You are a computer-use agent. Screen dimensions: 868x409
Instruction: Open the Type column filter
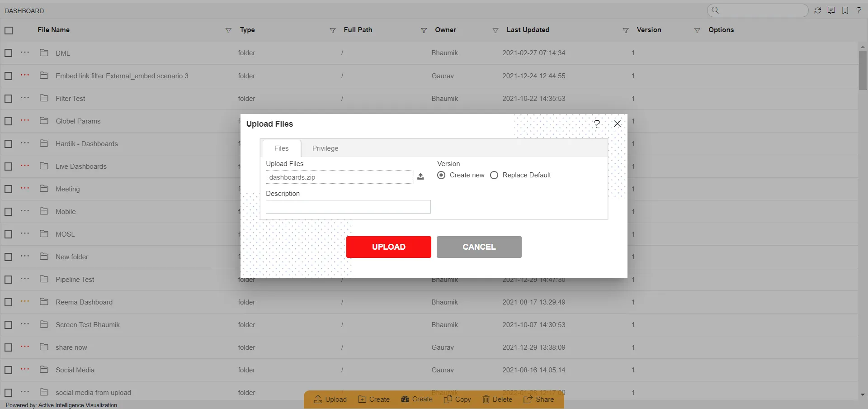[x=333, y=30]
